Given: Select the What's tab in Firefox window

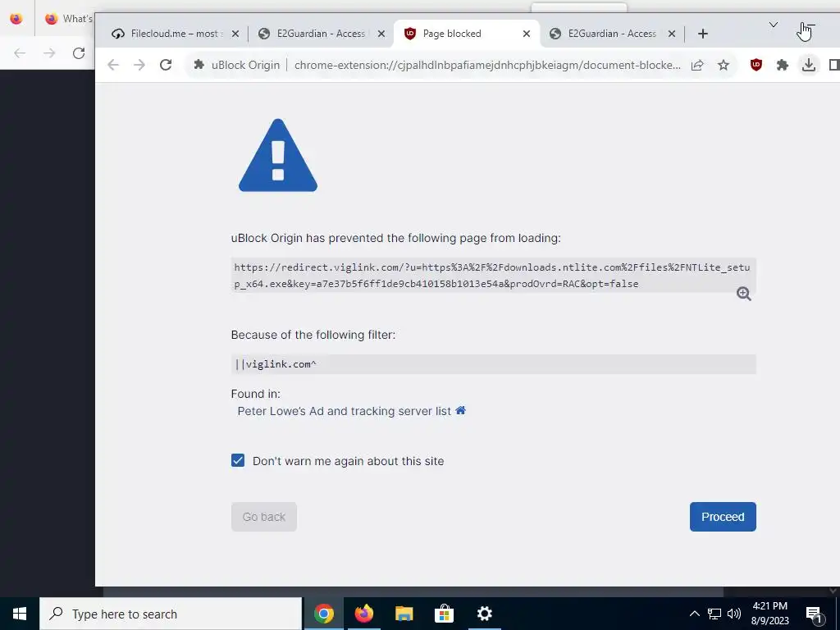Looking at the screenshot, I should (69, 19).
